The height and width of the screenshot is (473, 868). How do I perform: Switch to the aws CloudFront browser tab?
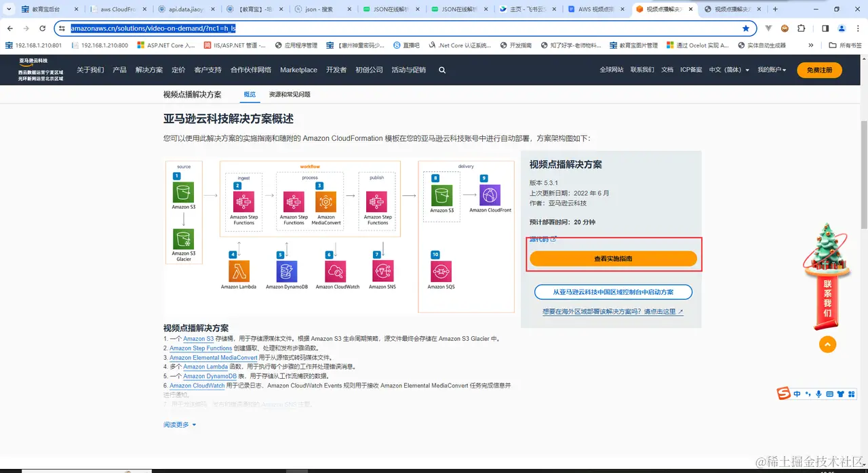click(x=117, y=9)
